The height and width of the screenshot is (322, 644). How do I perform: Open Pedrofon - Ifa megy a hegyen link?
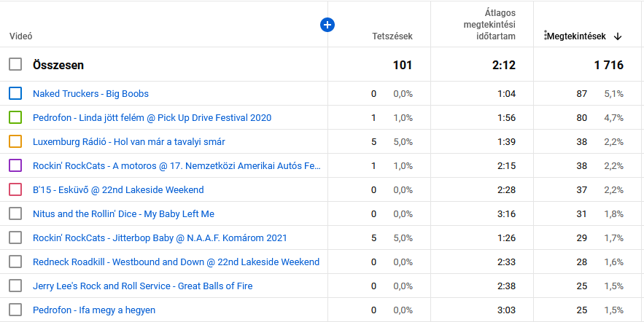94,310
